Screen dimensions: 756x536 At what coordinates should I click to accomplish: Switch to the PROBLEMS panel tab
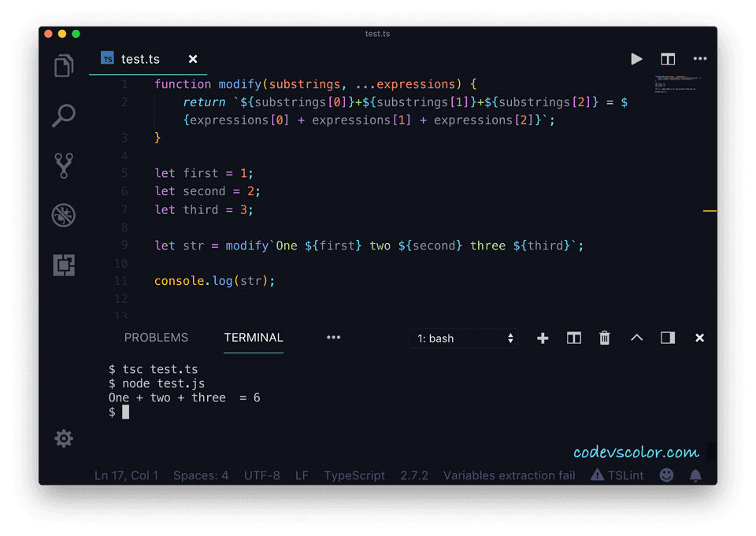click(156, 338)
